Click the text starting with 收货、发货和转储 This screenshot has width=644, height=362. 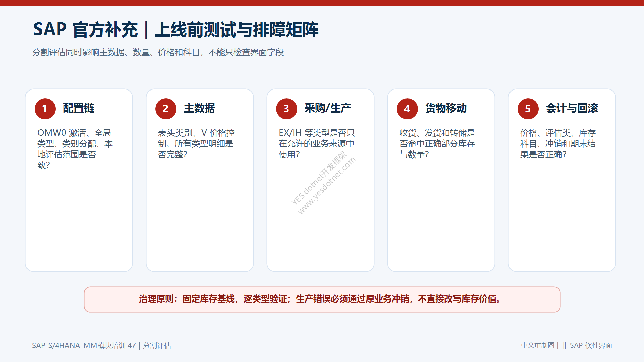[x=437, y=143]
